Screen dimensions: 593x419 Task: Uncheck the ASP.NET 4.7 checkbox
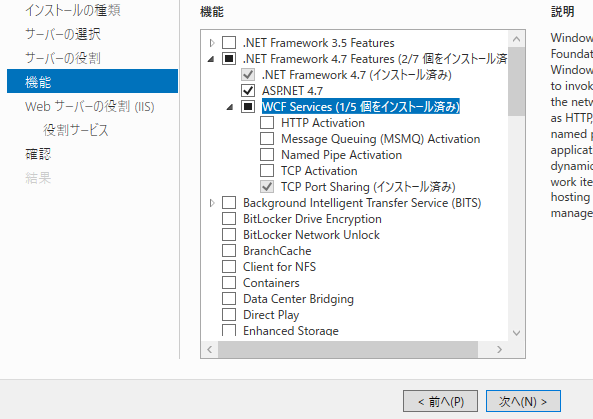point(248,90)
